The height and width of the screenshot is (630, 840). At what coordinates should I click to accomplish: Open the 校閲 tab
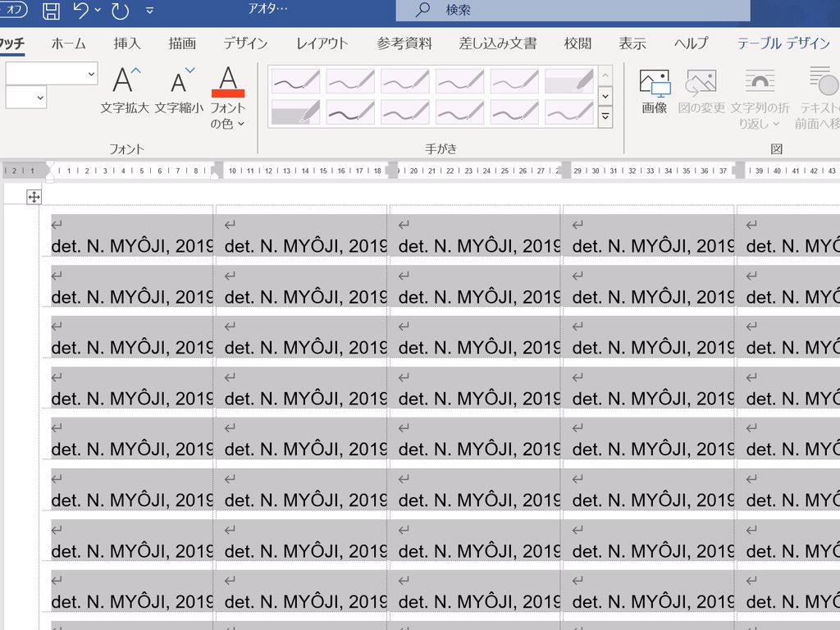577,43
